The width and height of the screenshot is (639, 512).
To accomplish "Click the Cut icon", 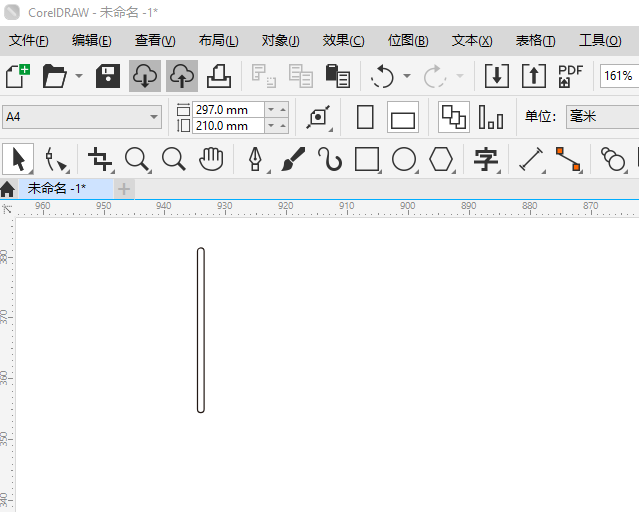I will 264,76.
